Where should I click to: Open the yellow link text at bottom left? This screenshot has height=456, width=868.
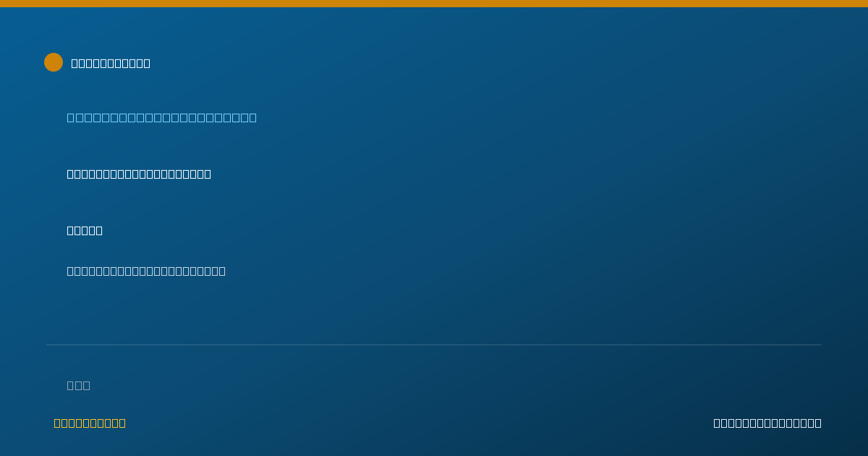click(90, 423)
